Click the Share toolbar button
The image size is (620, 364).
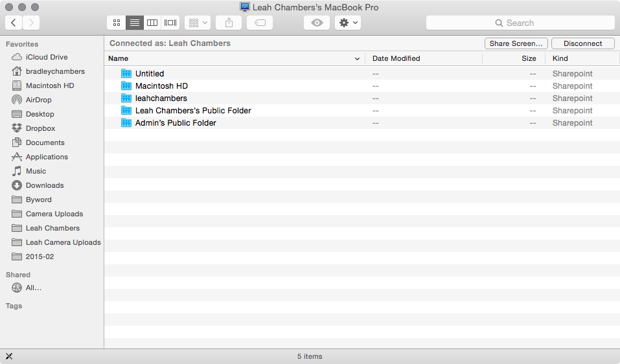click(229, 23)
